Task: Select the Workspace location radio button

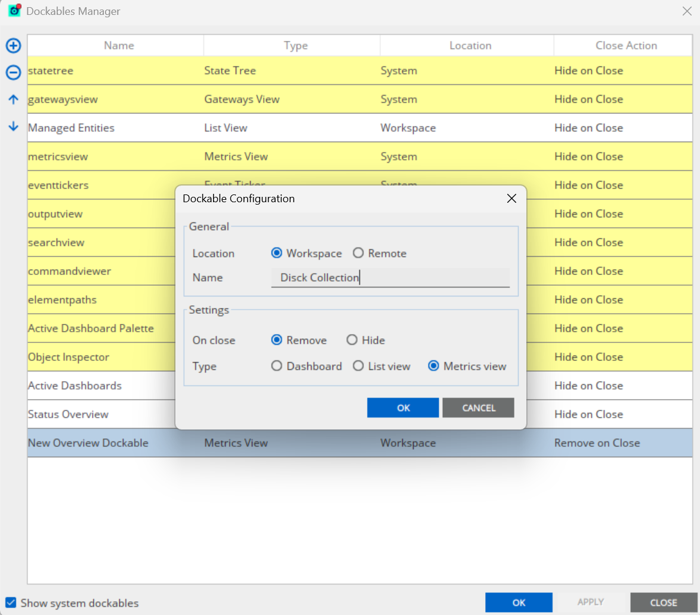Action: click(276, 253)
